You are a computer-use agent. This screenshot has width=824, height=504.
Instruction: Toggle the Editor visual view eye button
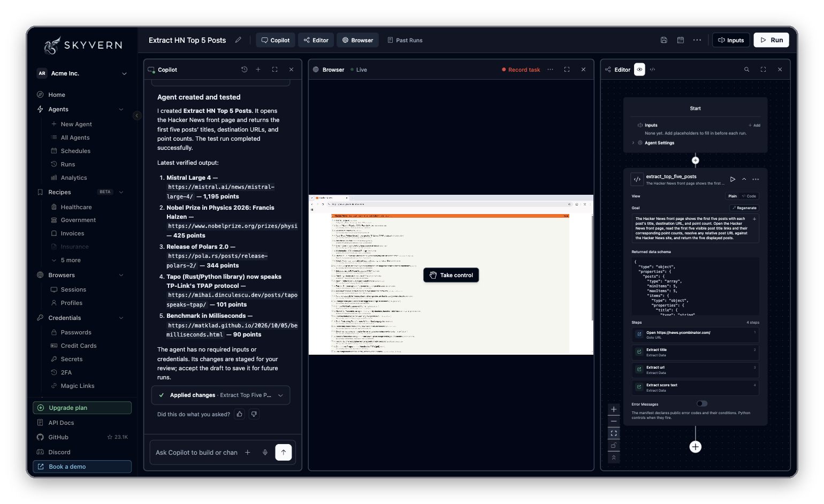coord(639,70)
